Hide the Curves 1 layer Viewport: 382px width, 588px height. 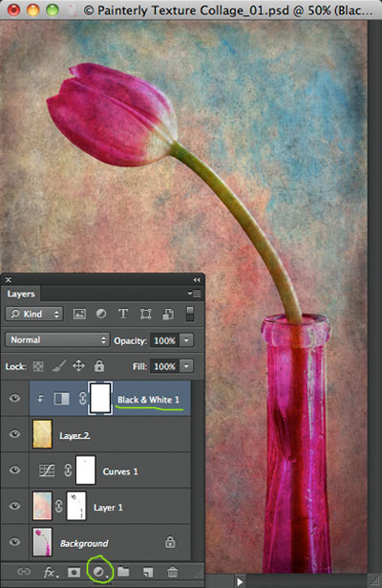tap(14, 469)
